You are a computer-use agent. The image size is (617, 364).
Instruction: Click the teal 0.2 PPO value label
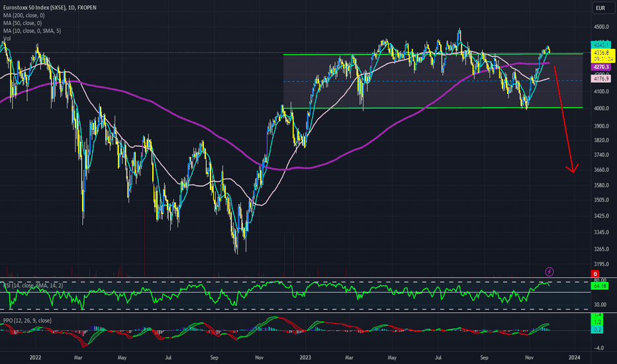[x=597, y=330]
